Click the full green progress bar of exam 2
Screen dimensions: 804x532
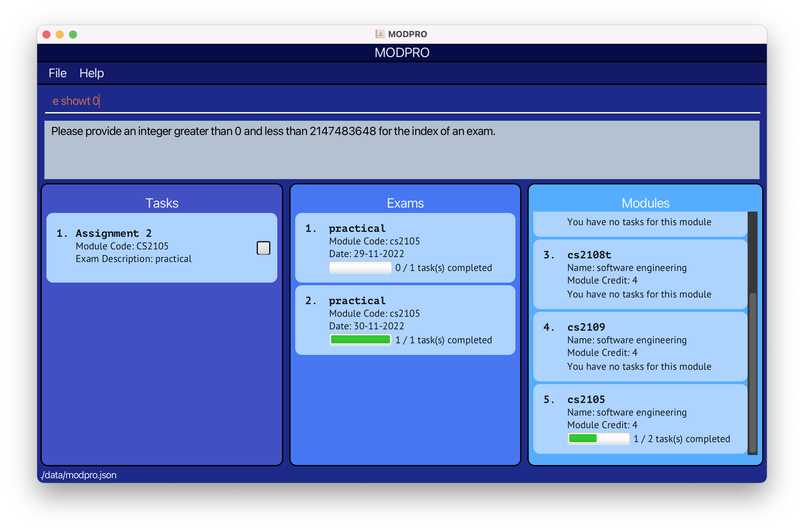point(360,340)
